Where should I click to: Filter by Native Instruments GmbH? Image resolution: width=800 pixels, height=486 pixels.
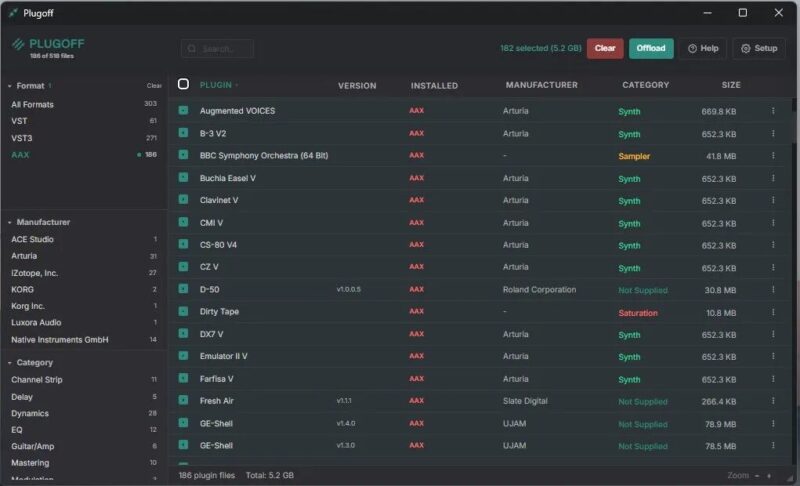tap(84, 340)
